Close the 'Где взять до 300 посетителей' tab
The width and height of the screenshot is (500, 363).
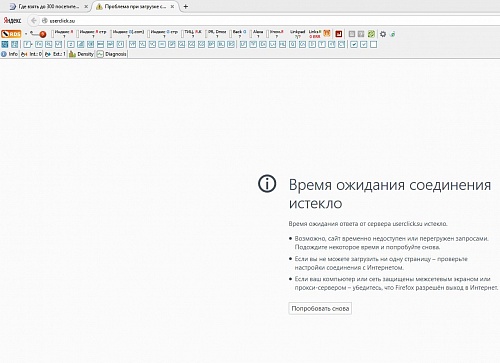point(86,7)
